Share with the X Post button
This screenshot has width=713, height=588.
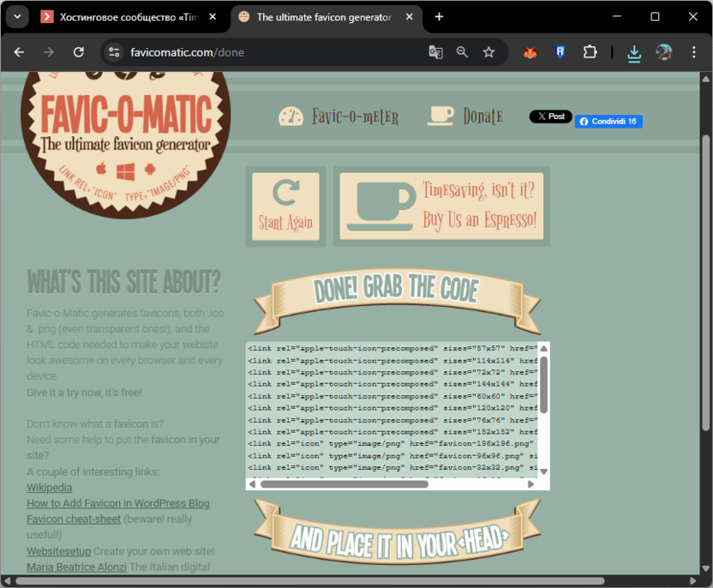551,117
